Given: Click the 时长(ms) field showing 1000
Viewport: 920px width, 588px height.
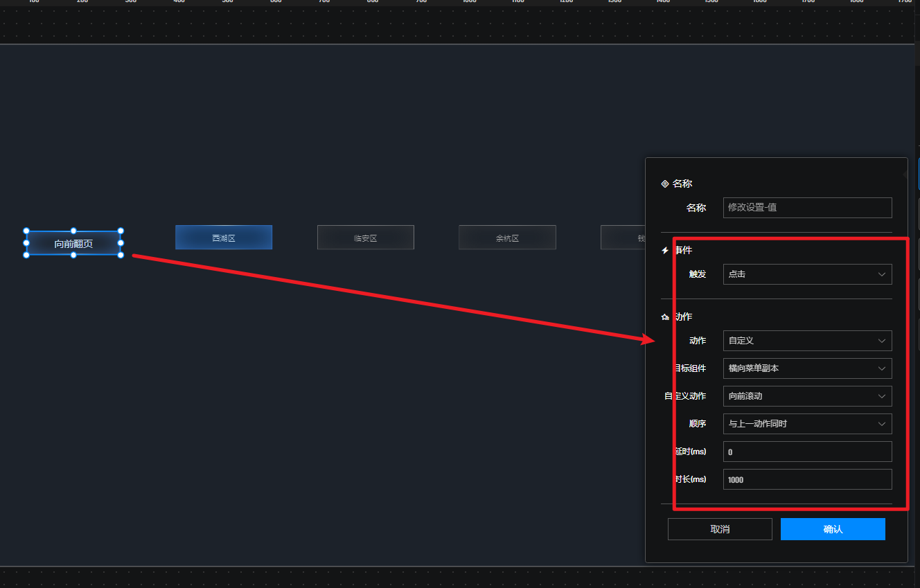Looking at the screenshot, I should (807, 479).
